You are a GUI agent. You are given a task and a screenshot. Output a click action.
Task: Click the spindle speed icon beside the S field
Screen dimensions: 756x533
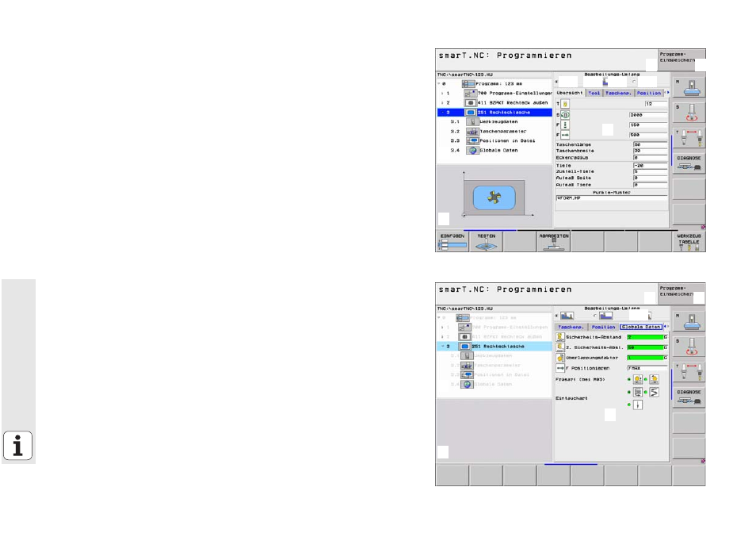click(565, 115)
